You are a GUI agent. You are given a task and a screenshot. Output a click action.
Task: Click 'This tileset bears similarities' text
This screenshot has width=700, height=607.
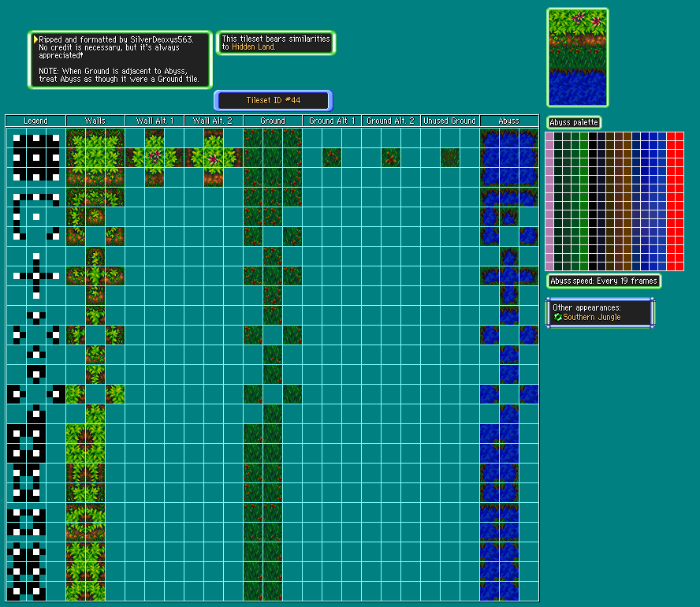point(276,39)
